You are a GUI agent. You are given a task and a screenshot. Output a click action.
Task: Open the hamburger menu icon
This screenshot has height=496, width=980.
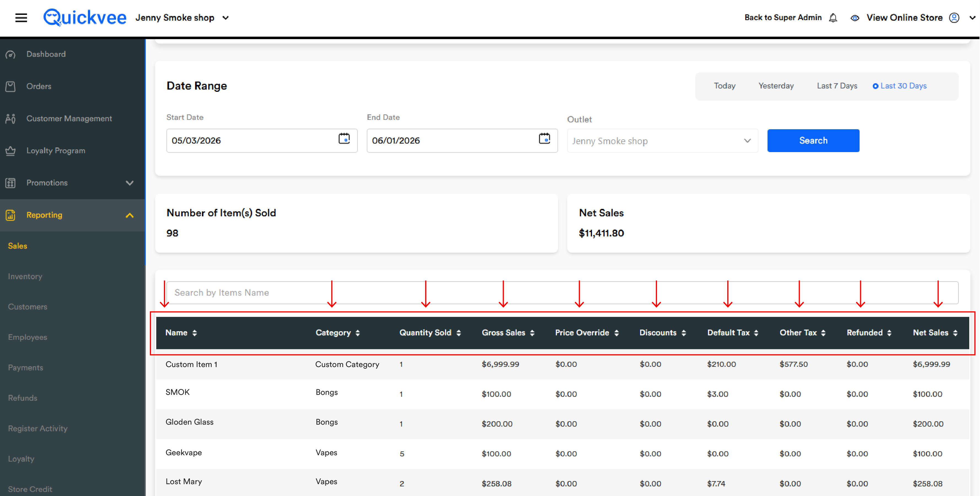click(21, 17)
